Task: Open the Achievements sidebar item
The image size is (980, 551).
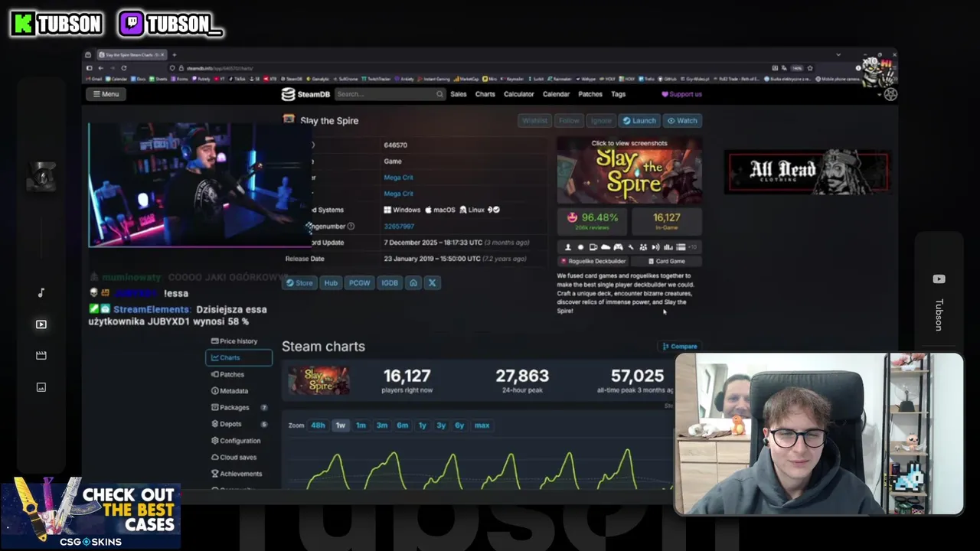Action: 238,474
